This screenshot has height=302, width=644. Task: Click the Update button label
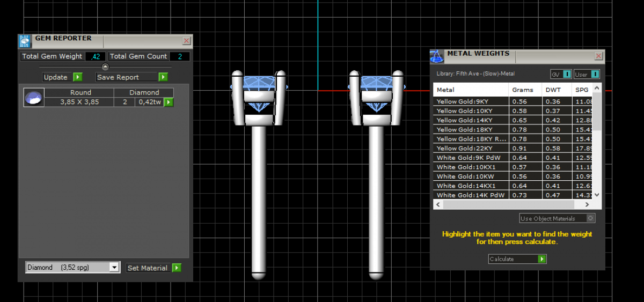pyautogui.click(x=56, y=77)
